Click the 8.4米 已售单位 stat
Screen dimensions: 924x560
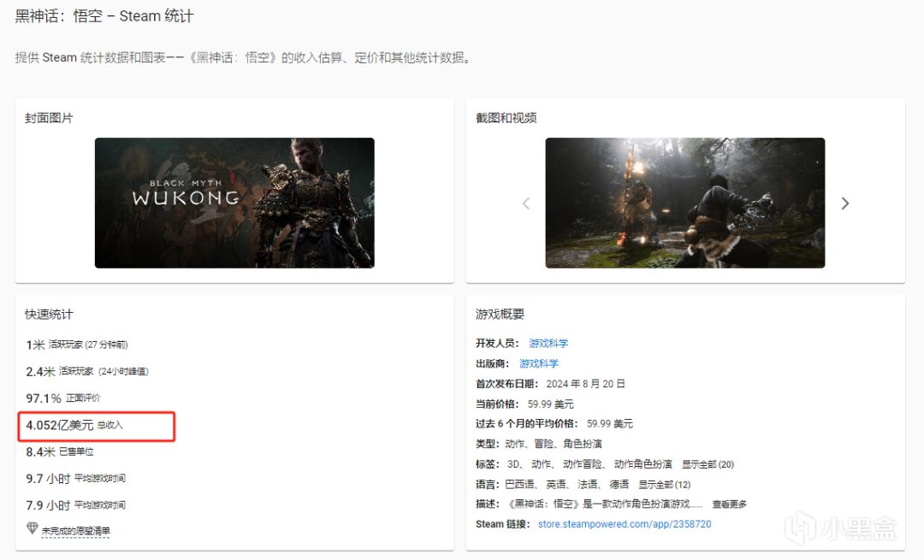click(60, 451)
